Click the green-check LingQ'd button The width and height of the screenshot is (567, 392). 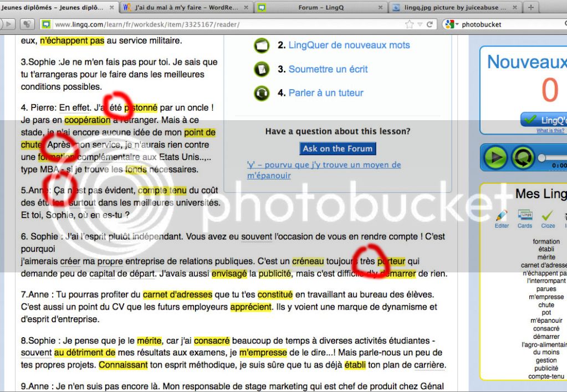tap(544, 120)
